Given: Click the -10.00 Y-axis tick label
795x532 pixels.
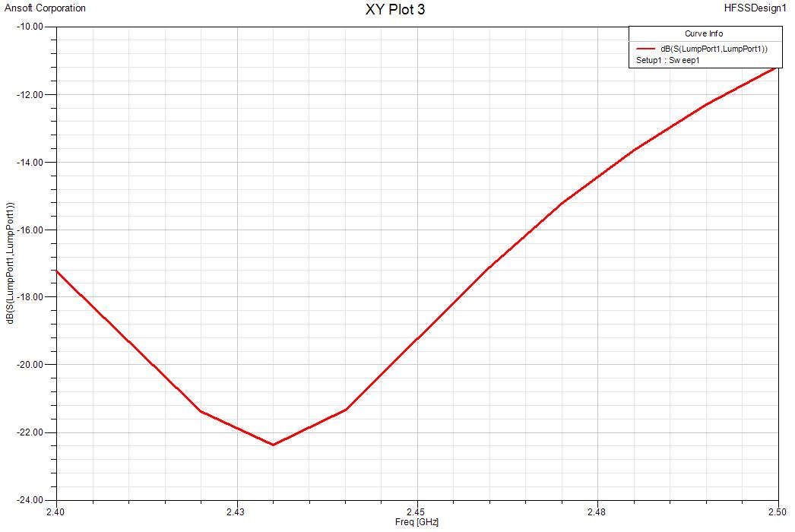Looking at the screenshot, I should (x=30, y=27).
